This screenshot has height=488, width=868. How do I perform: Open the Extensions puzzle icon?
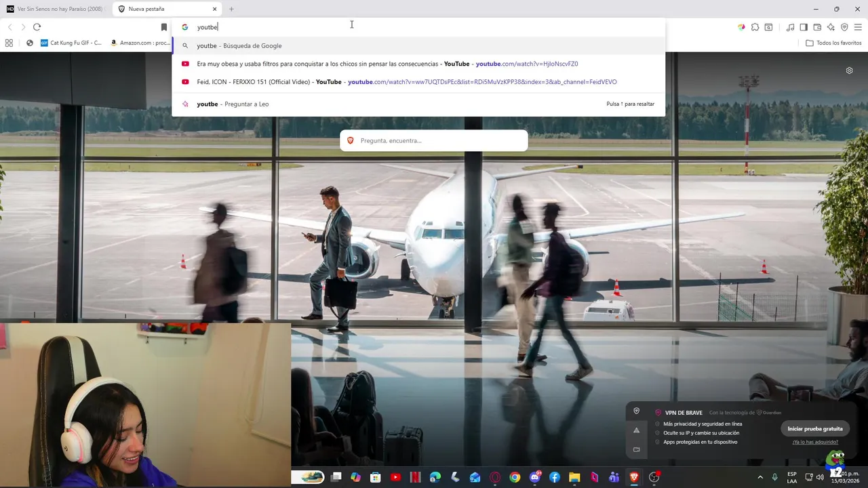(755, 27)
